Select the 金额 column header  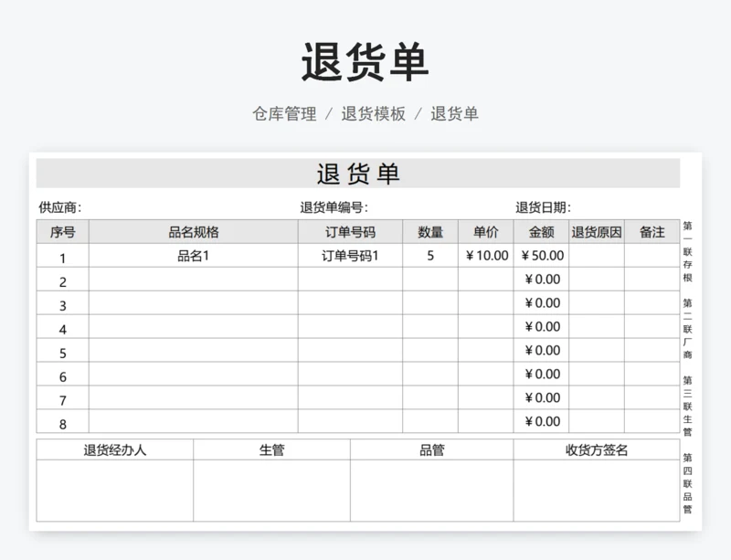tap(541, 232)
